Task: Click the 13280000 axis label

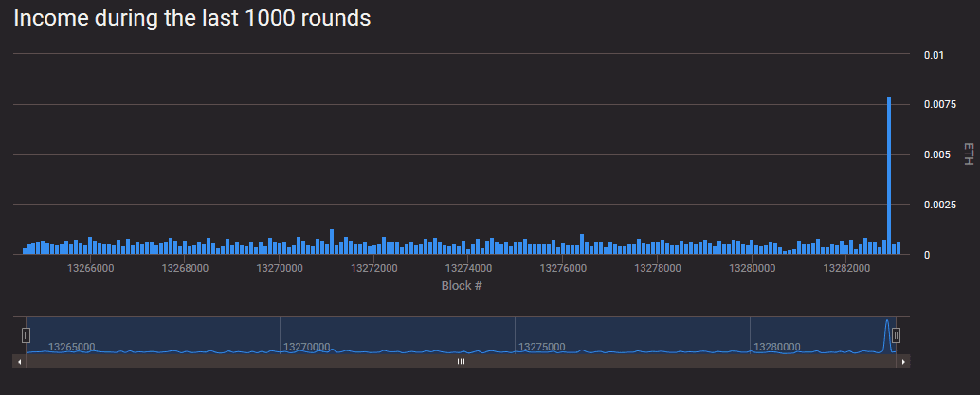Action: [752, 269]
